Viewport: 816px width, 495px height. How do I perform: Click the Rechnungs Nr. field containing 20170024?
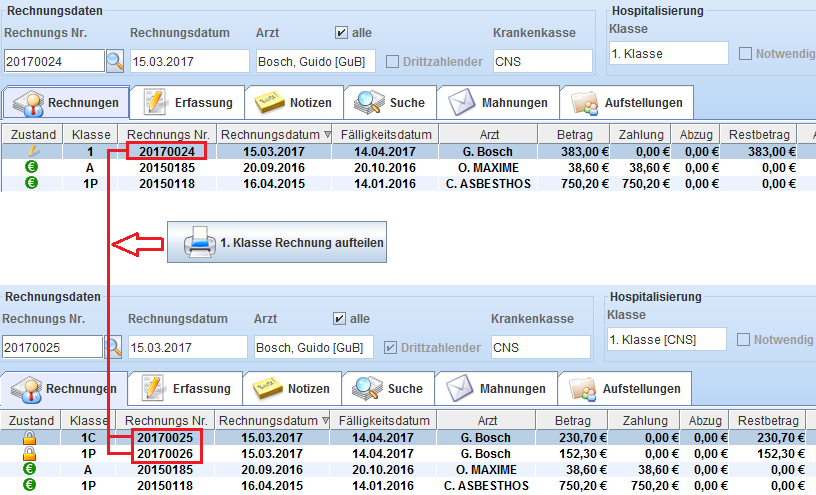pos(54,61)
